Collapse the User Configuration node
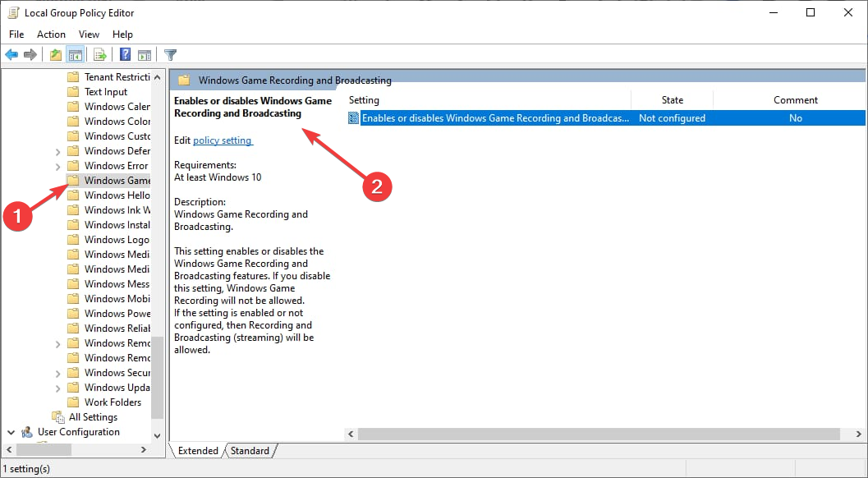 [x=11, y=432]
